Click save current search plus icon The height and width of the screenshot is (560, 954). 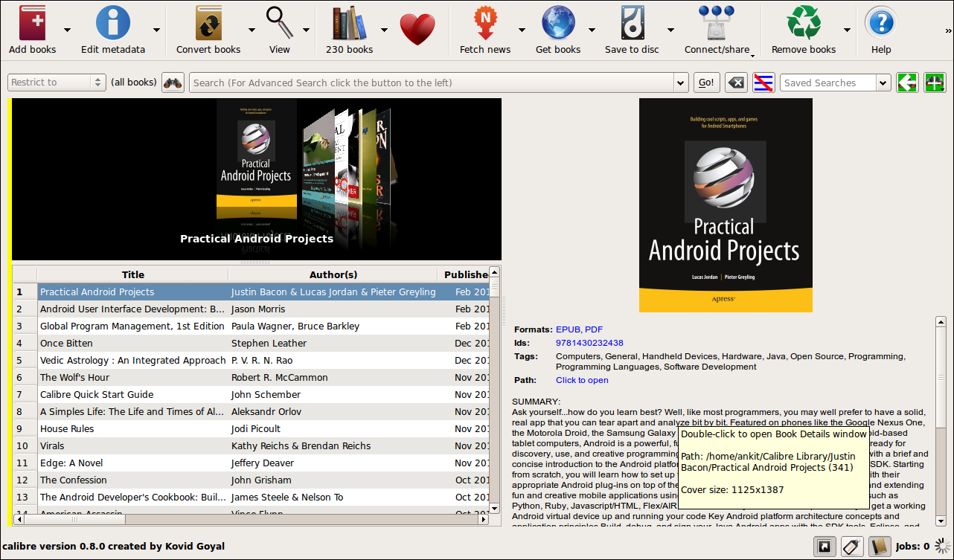935,83
